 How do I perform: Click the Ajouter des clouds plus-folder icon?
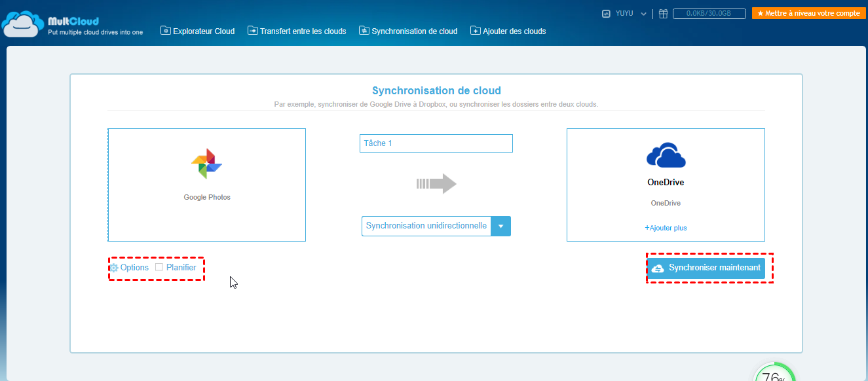(x=475, y=31)
